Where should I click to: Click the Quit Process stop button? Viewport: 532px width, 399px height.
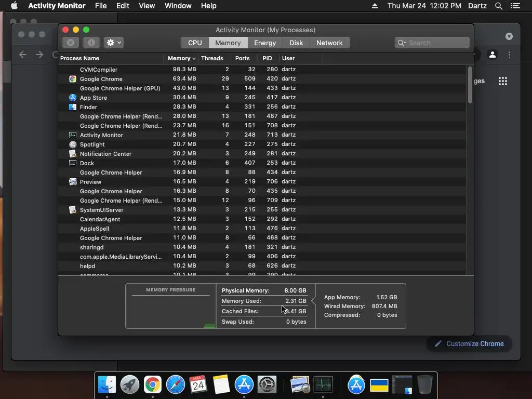(x=71, y=43)
